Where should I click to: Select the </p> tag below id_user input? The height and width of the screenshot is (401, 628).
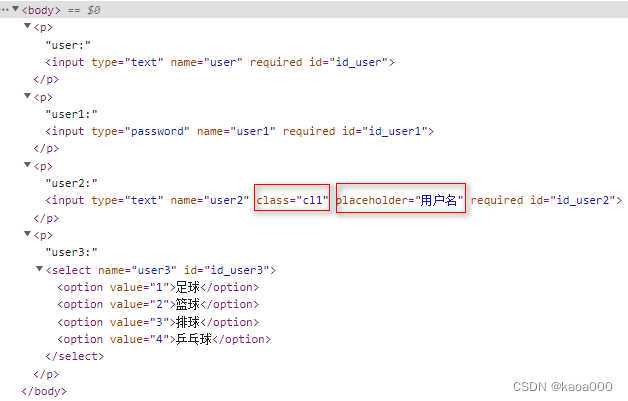click(46, 79)
